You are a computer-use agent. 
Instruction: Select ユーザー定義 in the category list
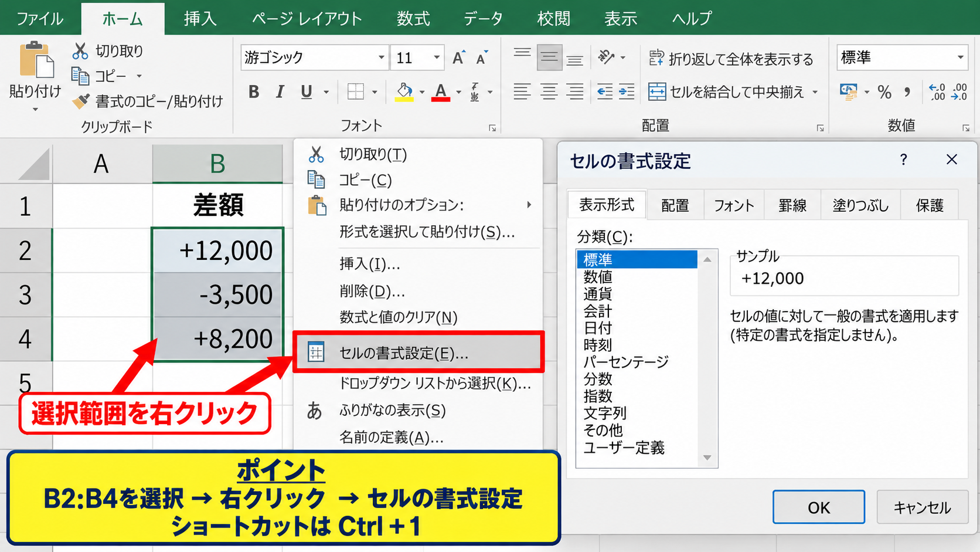[624, 448]
